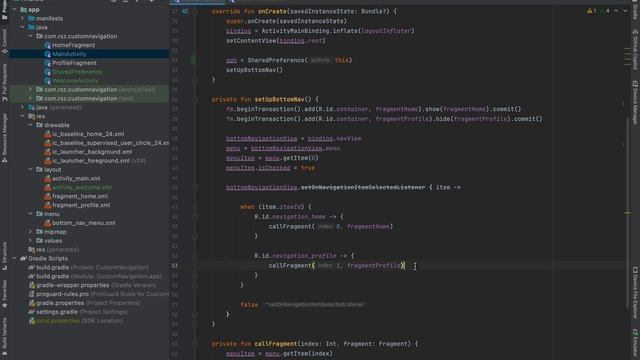Viewport: 640px width, 360px height.
Task: Collapse the main com.rsz.customnavigation package
Action: click(x=31, y=36)
